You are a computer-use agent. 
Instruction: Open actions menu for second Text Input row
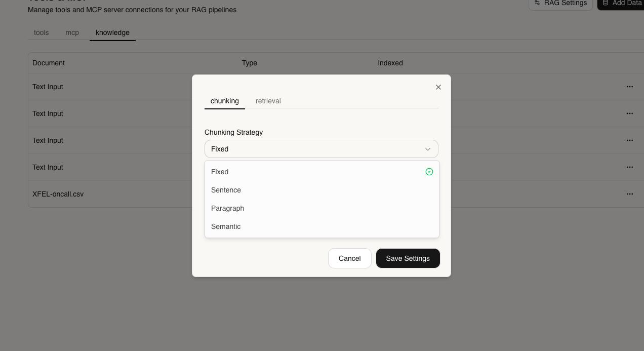click(629, 113)
